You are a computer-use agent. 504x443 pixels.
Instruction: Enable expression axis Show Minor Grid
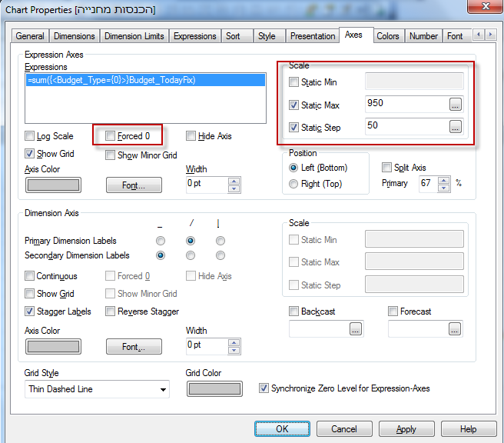110,155
